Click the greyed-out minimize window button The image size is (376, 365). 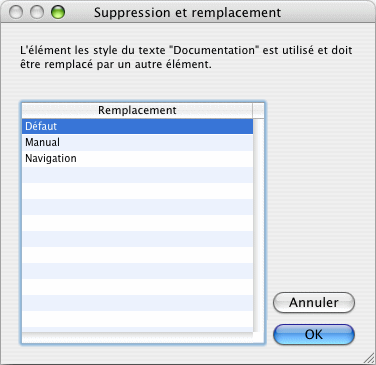point(37,13)
